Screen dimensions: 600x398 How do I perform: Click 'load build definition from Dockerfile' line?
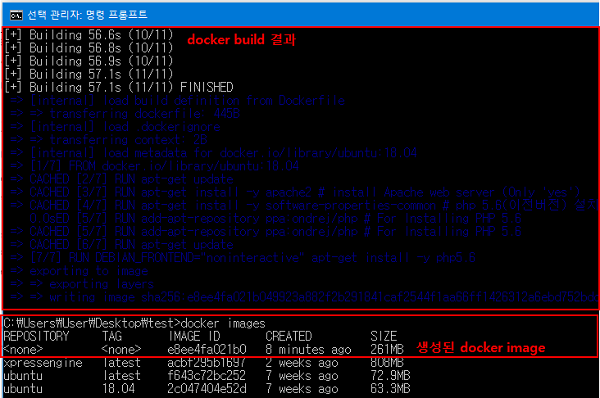coord(178,101)
